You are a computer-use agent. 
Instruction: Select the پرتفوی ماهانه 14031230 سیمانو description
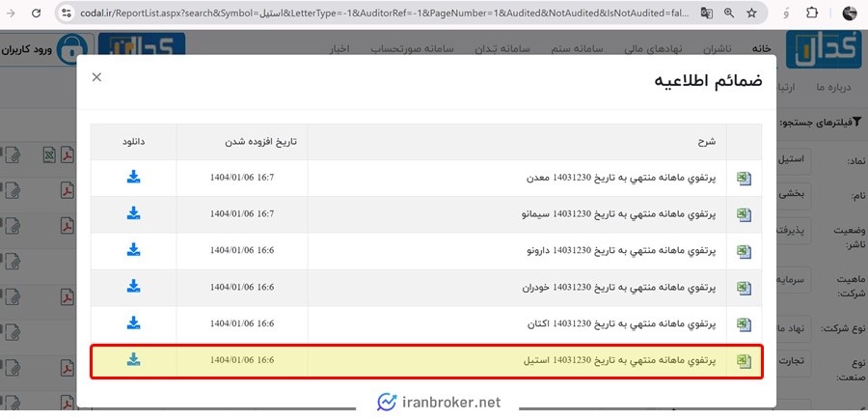point(619,214)
